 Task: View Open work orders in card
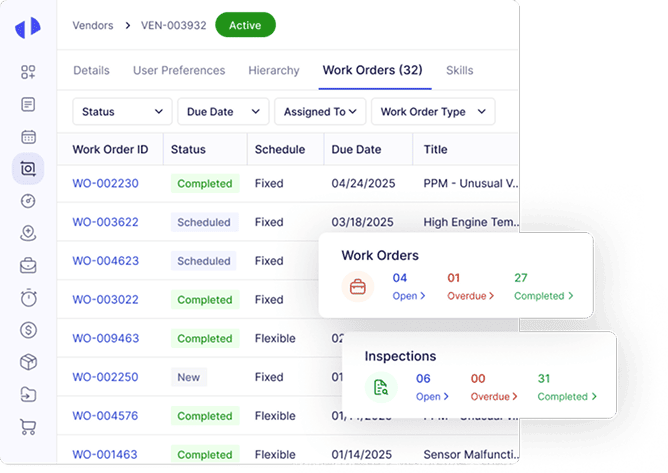[x=409, y=296]
